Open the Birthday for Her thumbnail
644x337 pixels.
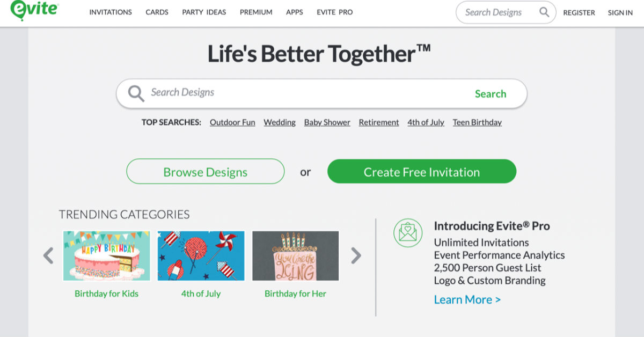tap(295, 255)
